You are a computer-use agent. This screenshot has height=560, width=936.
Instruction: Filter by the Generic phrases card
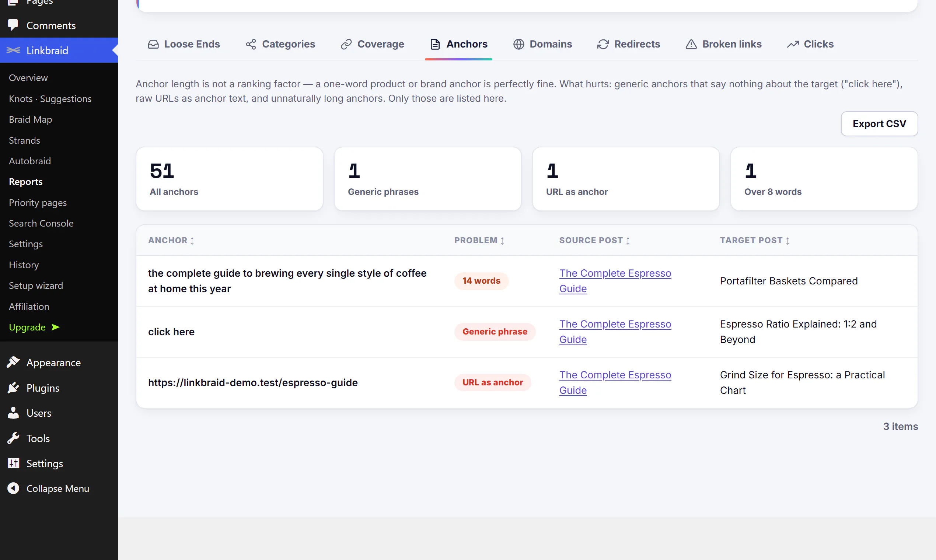[427, 179]
